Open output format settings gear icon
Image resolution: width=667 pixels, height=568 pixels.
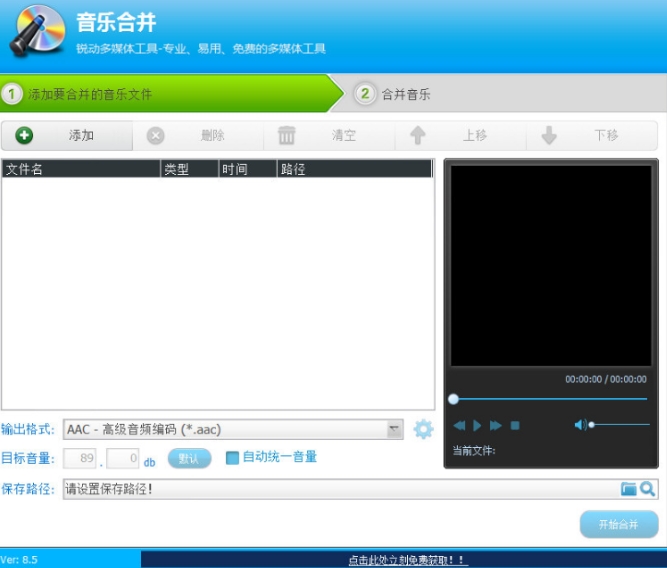(423, 429)
